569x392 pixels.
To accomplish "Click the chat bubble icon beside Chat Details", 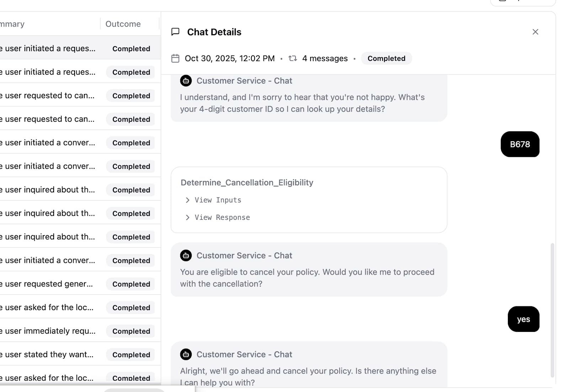I will point(175,32).
